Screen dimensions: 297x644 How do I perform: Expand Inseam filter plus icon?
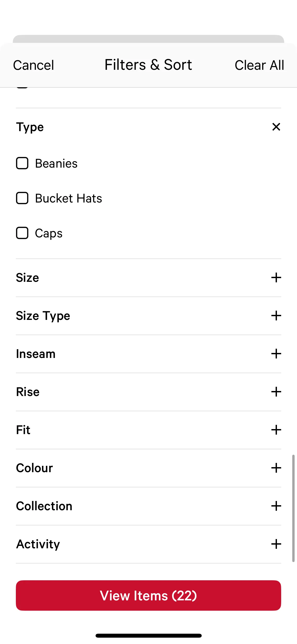pos(276,354)
